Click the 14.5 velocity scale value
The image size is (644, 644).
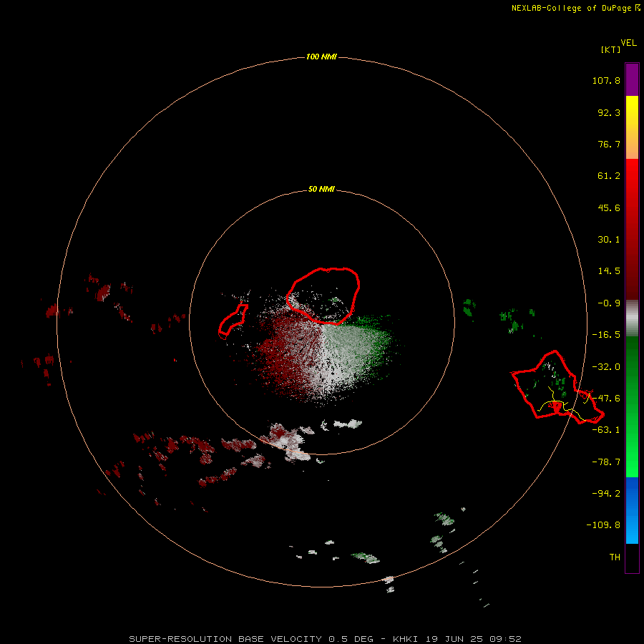coord(609,271)
